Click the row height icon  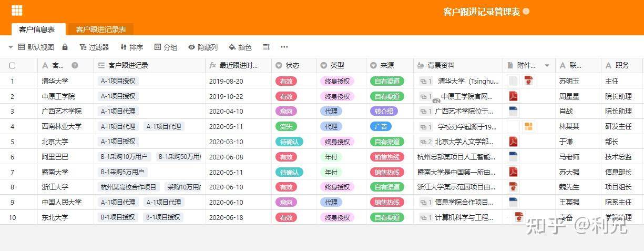click(266, 47)
